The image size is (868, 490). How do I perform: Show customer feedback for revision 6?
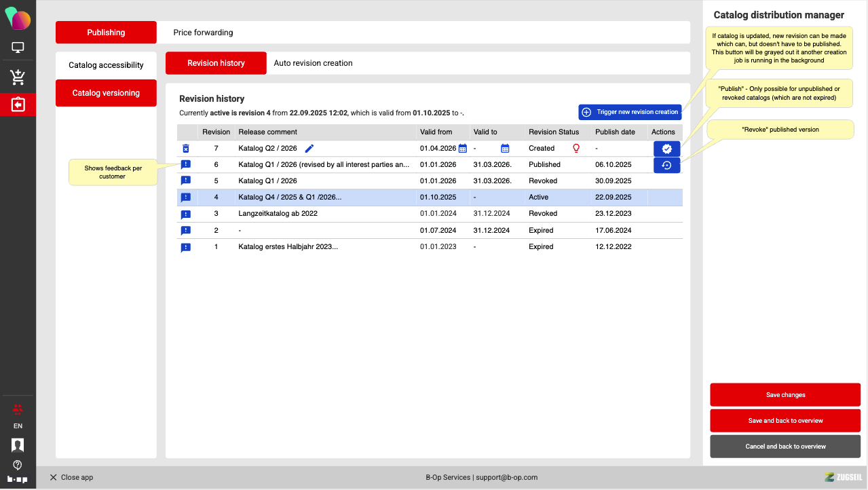(186, 165)
